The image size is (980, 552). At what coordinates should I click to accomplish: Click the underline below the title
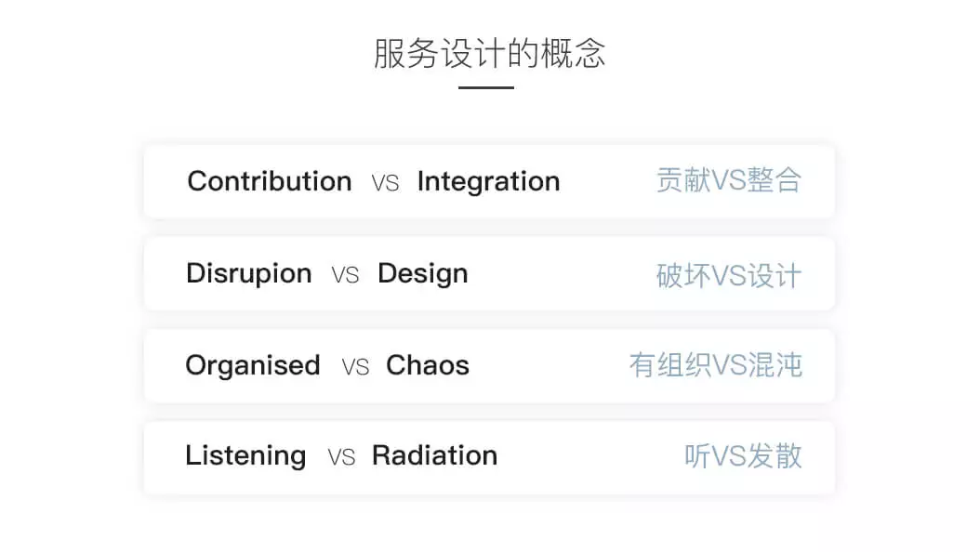click(486, 87)
